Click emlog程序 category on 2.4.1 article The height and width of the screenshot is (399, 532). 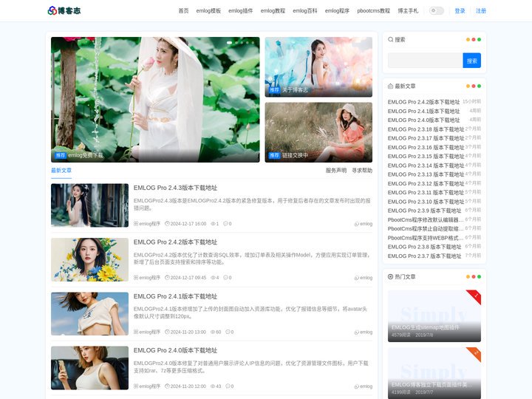click(149, 332)
